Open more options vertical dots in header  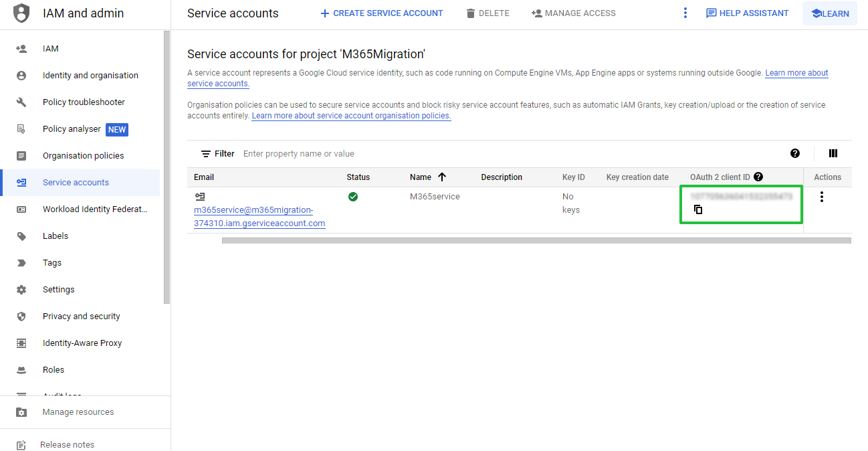click(x=685, y=13)
